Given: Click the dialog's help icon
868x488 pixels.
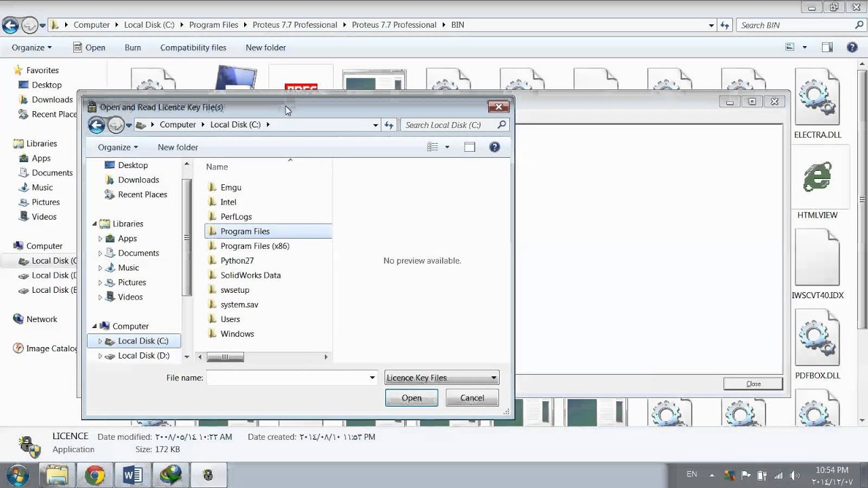Looking at the screenshot, I should coord(494,147).
